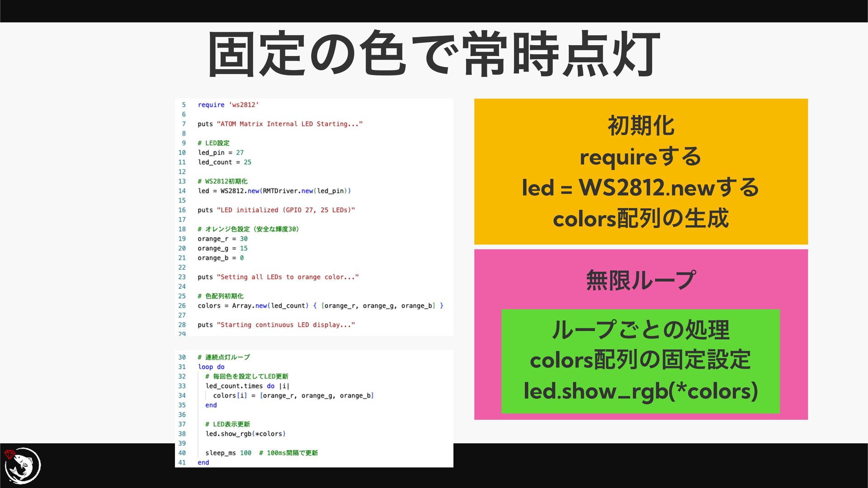Click the comment # 毎回色を設定してLED更新
868x488 pixels.
pos(247,376)
